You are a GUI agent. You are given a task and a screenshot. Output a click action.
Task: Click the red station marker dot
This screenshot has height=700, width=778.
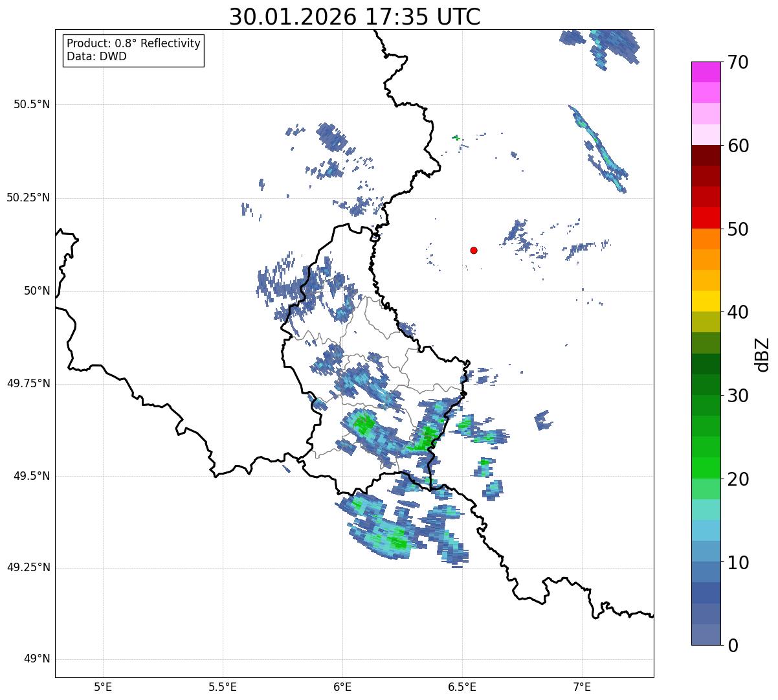tap(474, 250)
